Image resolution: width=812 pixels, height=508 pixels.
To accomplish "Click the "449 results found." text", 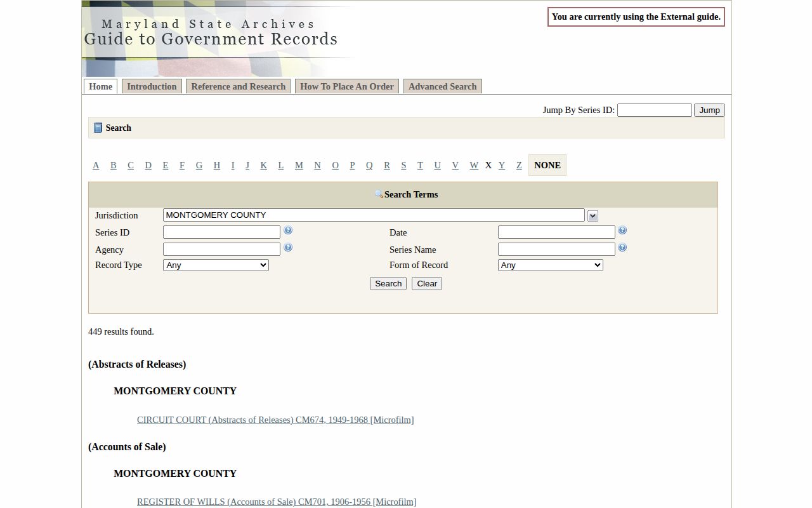I will pyautogui.click(x=121, y=331).
